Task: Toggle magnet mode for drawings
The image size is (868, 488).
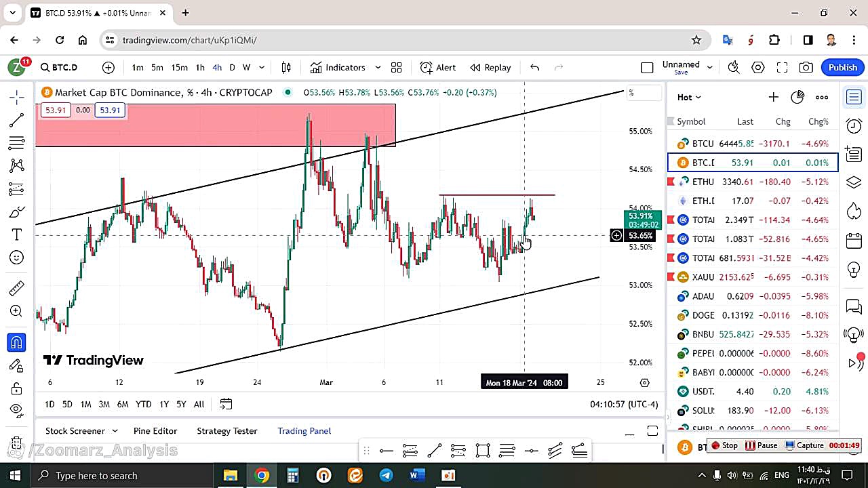Action: tap(17, 343)
